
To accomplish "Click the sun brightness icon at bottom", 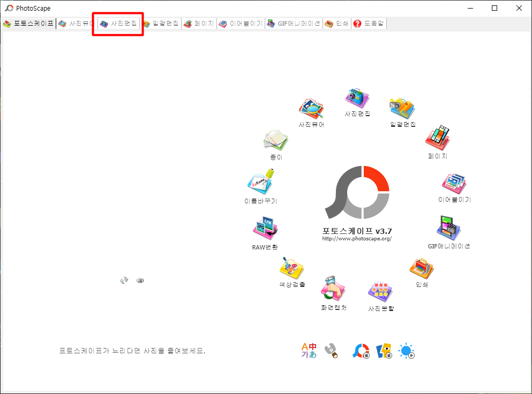I will click(x=407, y=351).
